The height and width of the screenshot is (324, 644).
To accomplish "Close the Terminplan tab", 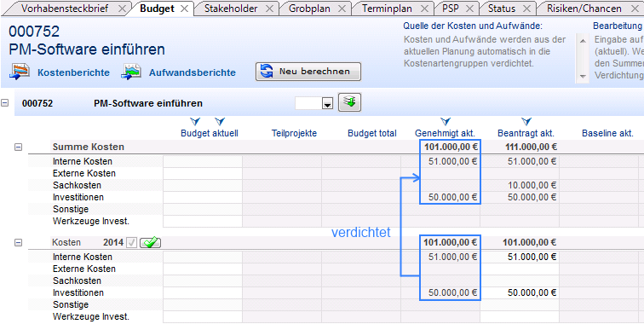I will point(425,9).
